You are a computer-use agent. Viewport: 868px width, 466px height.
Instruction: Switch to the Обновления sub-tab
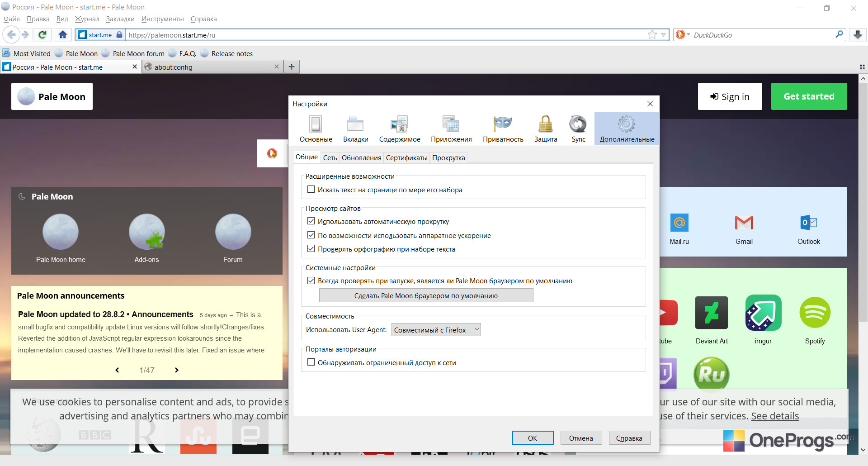tap(361, 158)
